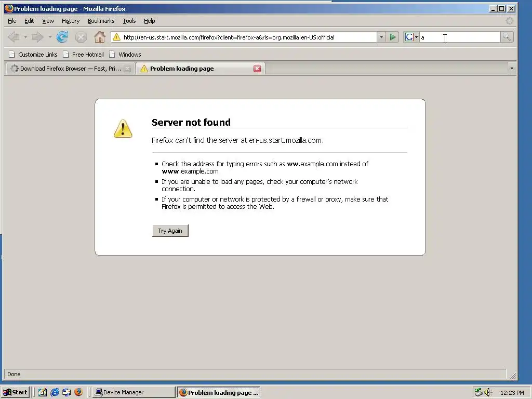Click the Back navigation arrow
Screen dimensions: 532x399
point(14,37)
